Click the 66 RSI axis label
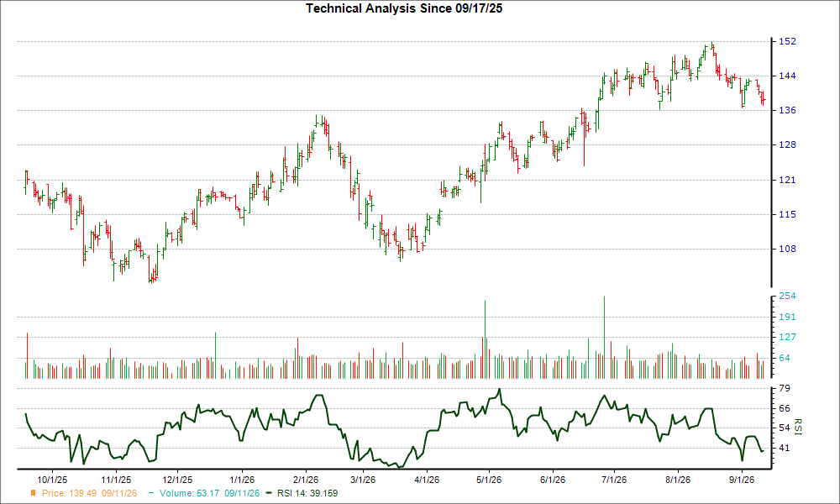 click(785, 409)
